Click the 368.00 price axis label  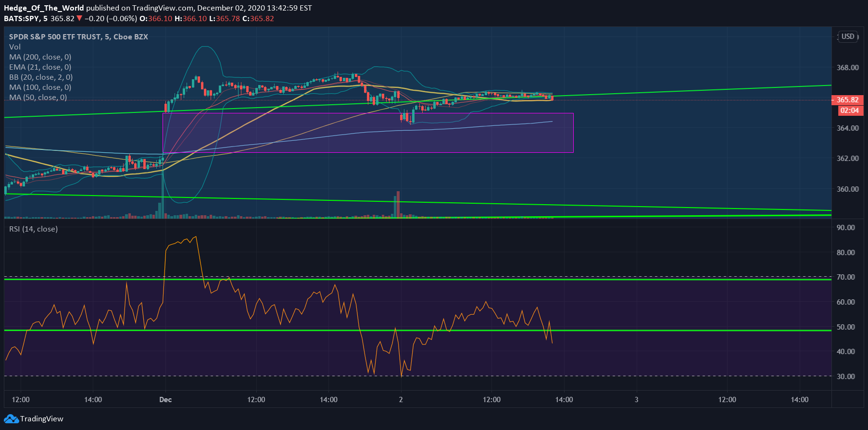click(x=847, y=67)
